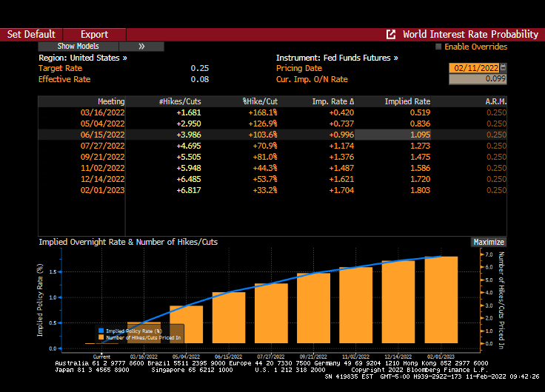Click the pop-out icon beside World Interest Rate Probability
Image resolution: width=545 pixels, height=392 pixels.
[x=391, y=34]
